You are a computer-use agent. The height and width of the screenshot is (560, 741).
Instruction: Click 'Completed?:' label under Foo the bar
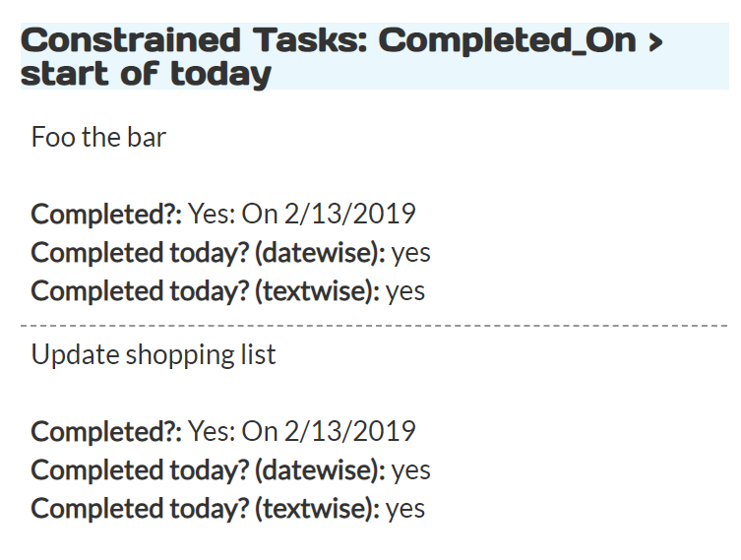click(106, 214)
